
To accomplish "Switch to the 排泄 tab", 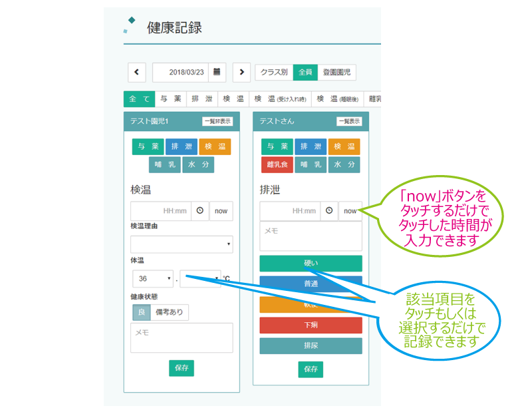I will (x=202, y=99).
